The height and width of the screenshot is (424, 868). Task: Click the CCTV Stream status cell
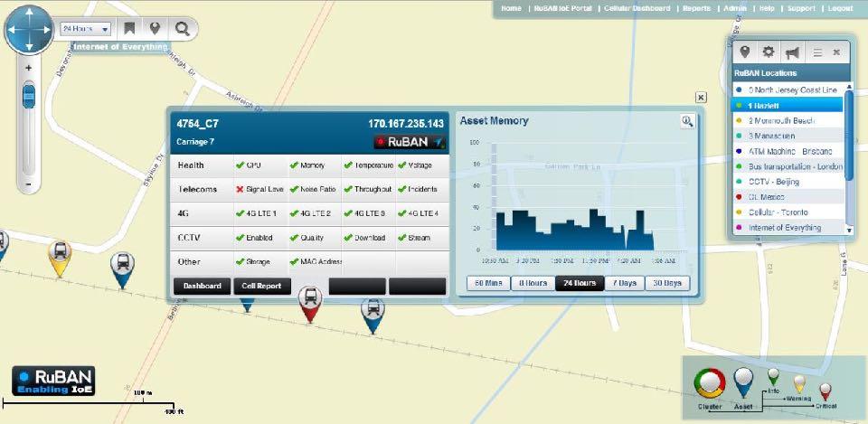(422, 238)
